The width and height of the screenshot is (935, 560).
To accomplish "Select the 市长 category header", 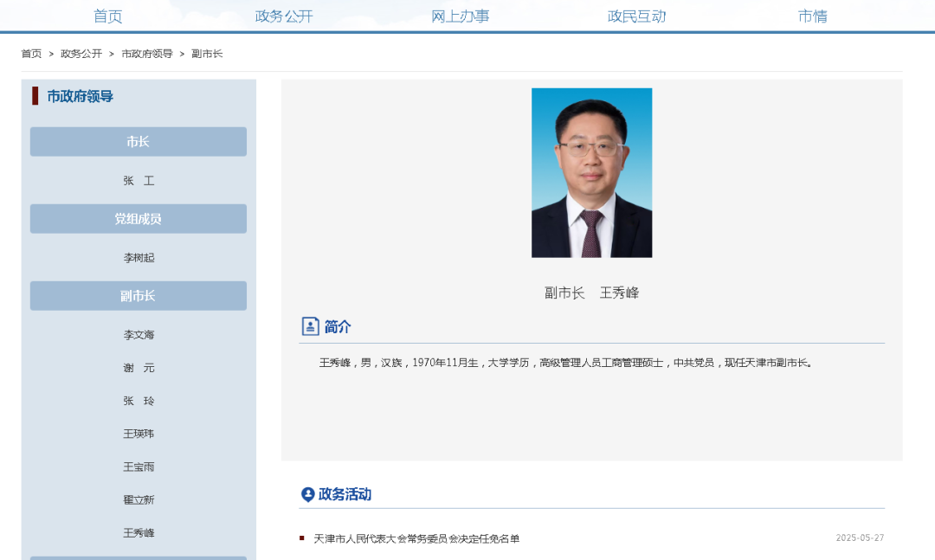I will click(139, 141).
